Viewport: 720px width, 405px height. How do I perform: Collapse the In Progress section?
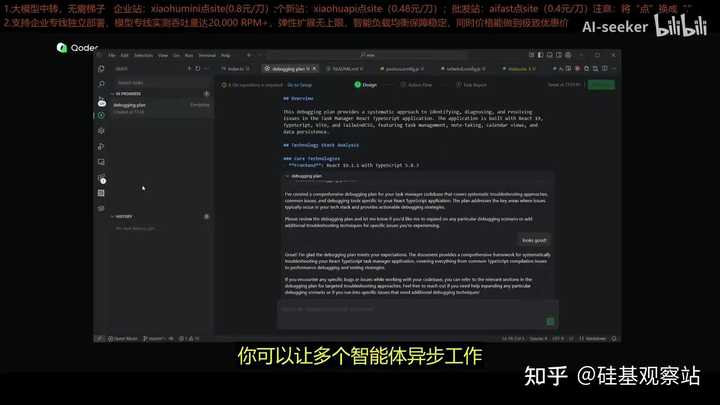tap(112, 94)
